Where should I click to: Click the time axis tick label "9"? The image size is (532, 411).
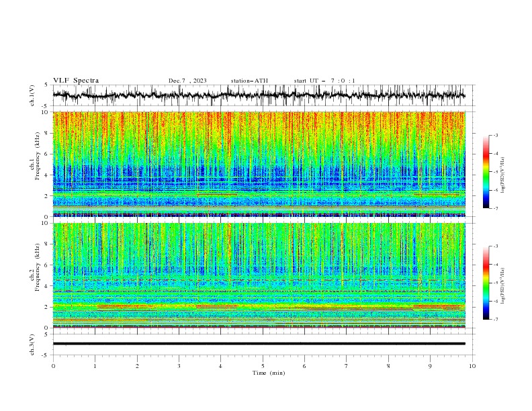[x=430, y=366]
